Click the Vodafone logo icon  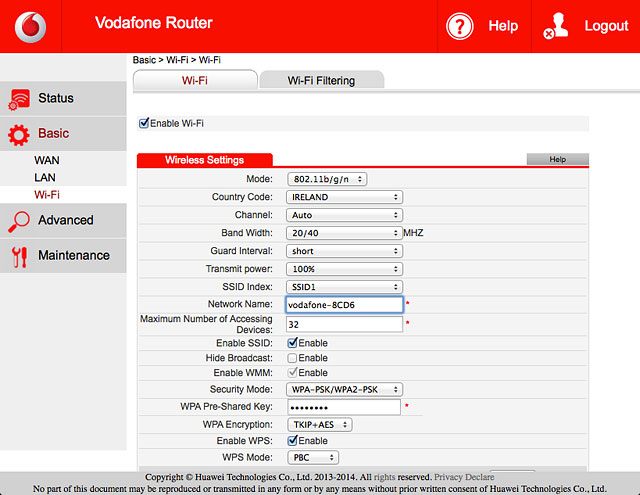pos(31,27)
